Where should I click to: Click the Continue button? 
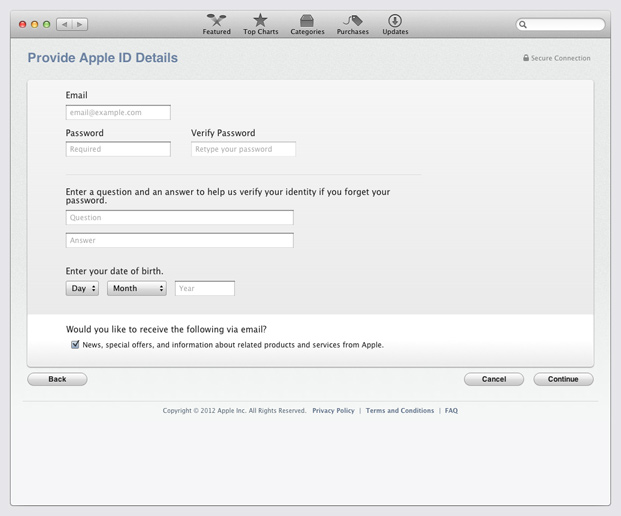click(x=563, y=379)
